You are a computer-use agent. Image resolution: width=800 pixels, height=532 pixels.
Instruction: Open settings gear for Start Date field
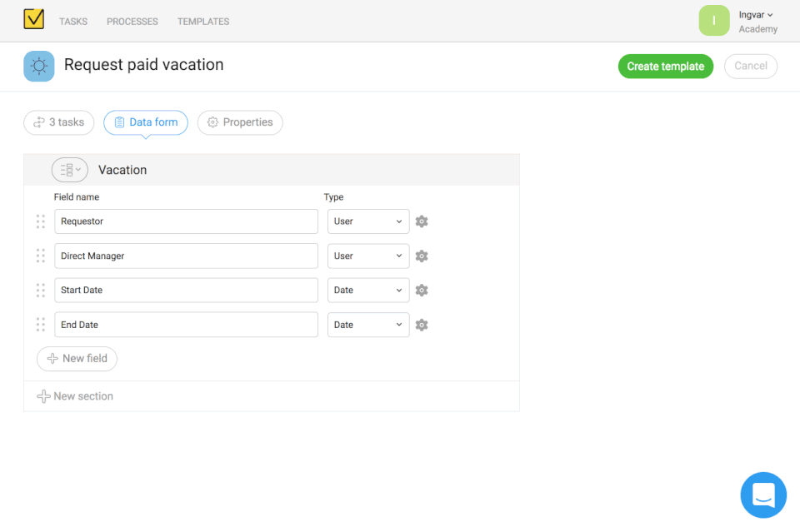422,291
